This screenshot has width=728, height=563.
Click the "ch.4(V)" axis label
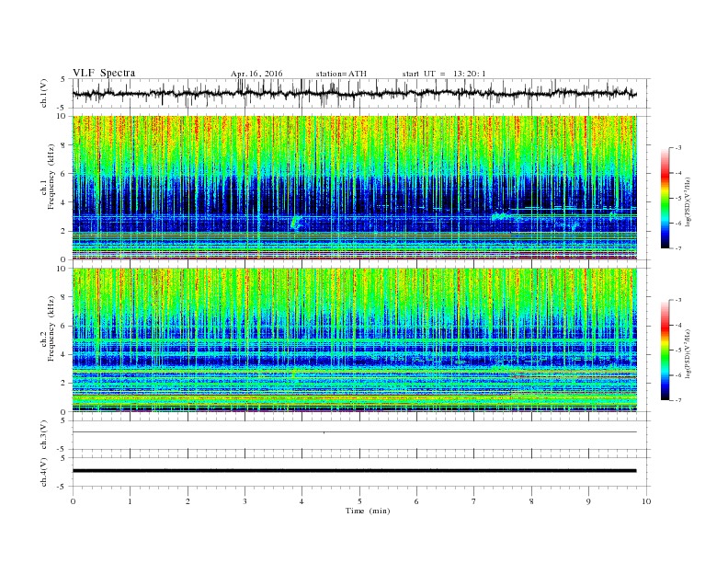[x=43, y=472]
